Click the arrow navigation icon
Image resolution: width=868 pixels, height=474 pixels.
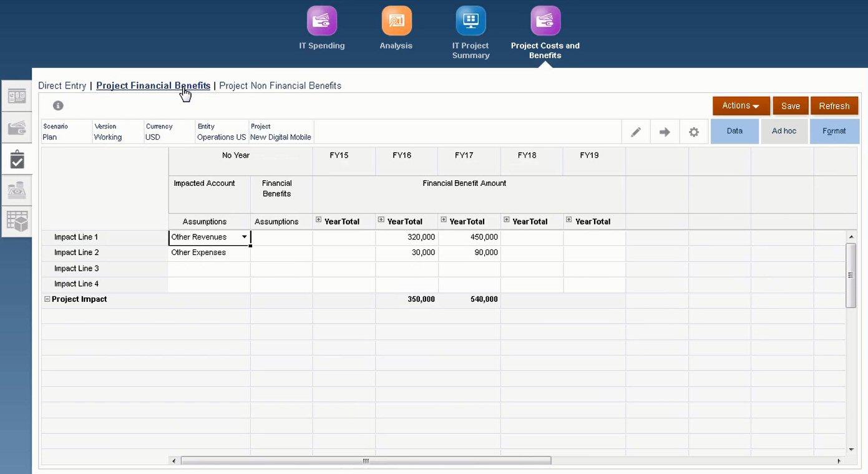click(664, 132)
